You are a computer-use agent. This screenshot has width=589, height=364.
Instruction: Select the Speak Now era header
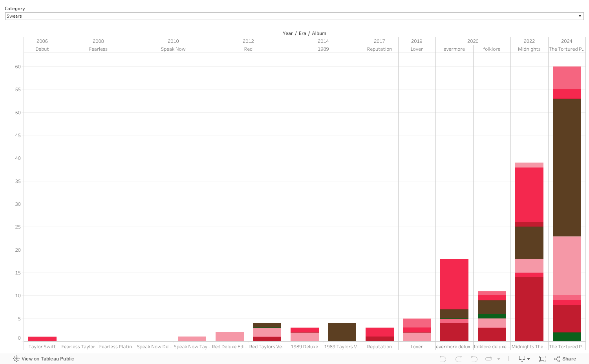pos(173,49)
